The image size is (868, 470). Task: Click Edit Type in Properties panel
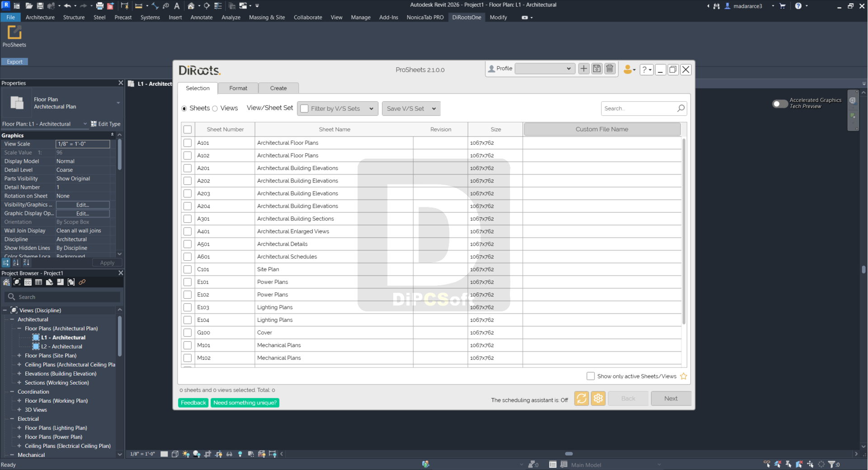pos(105,124)
